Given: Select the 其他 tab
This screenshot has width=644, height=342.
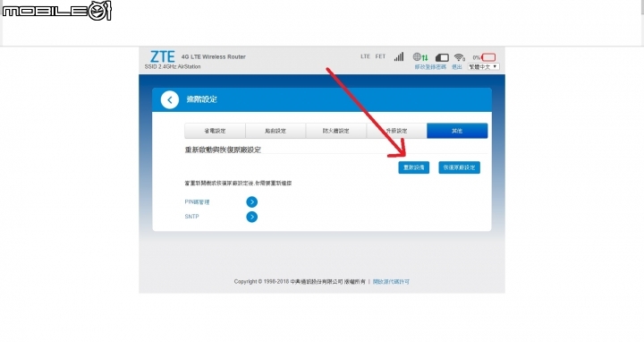Looking at the screenshot, I should point(457,131).
